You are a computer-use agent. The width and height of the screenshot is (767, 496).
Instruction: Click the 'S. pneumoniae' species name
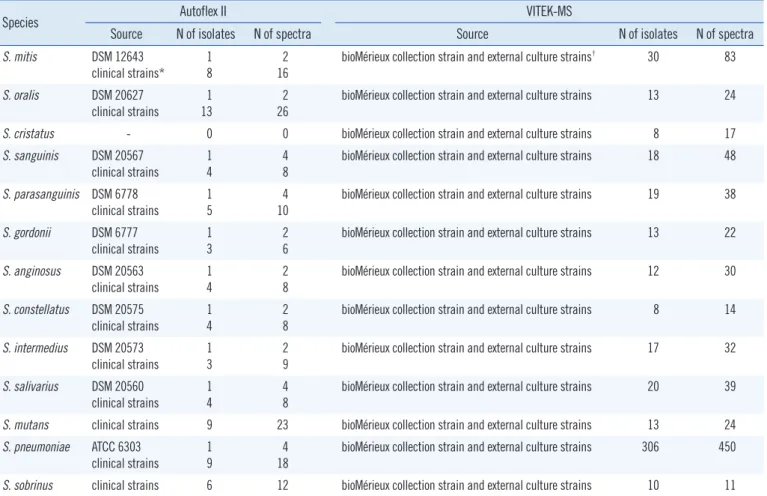(36, 447)
